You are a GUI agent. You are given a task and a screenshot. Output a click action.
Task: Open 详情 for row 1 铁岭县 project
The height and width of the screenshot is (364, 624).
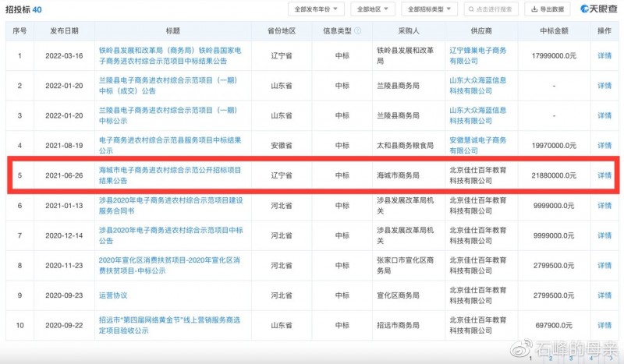(604, 56)
